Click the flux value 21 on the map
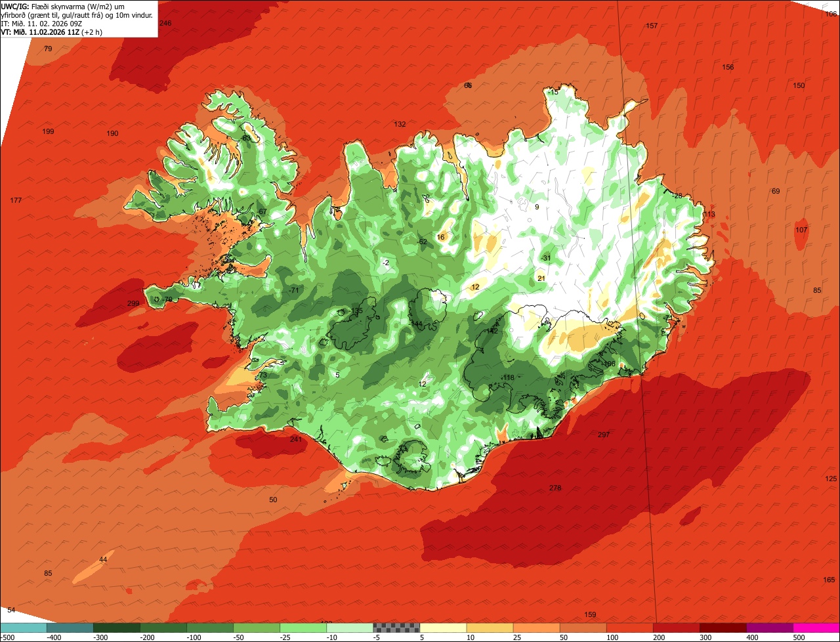Image resolution: width=840 pixels, height=642 pixels. (x=541, y=278)
